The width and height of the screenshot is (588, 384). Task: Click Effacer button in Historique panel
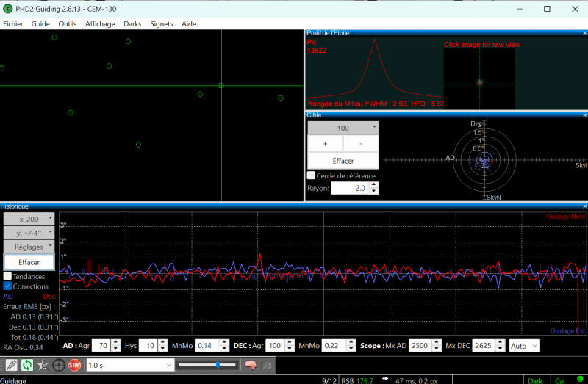coord(29,262)
